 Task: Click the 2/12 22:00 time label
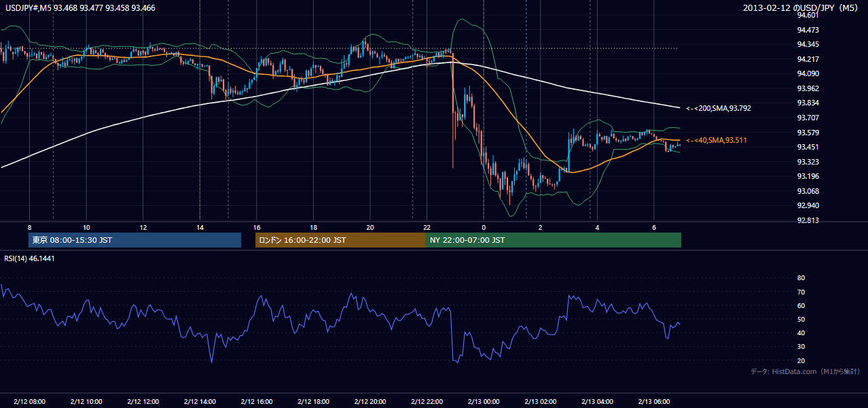427,402
